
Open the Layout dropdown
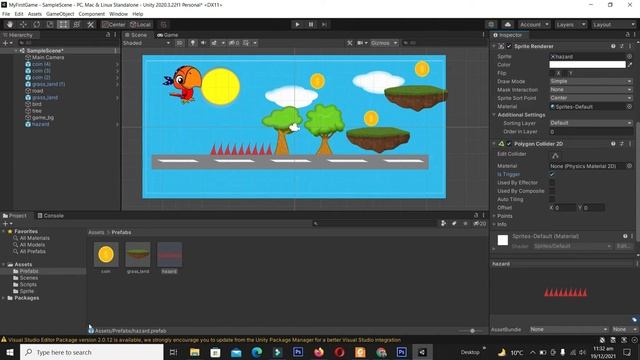[x=614, y=24]
